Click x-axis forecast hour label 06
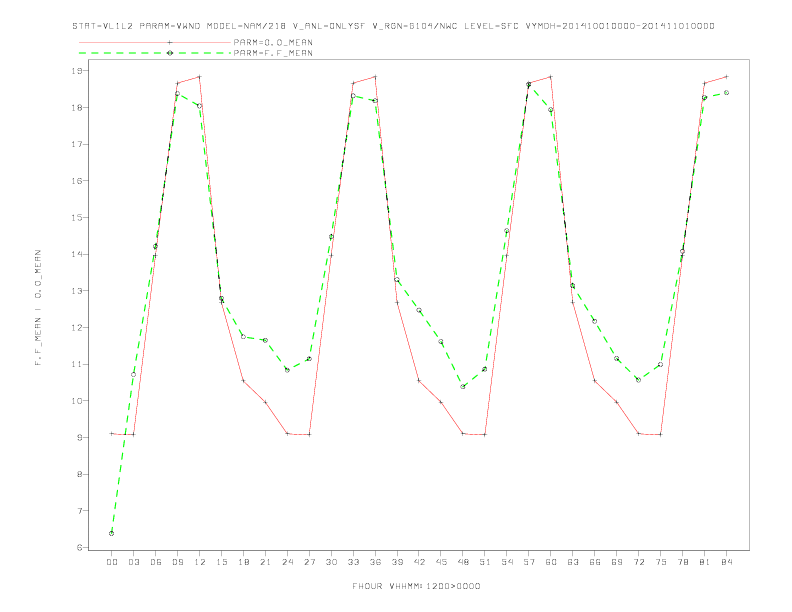The width and height of the screenshot is (792, 612). click(156, 562)
